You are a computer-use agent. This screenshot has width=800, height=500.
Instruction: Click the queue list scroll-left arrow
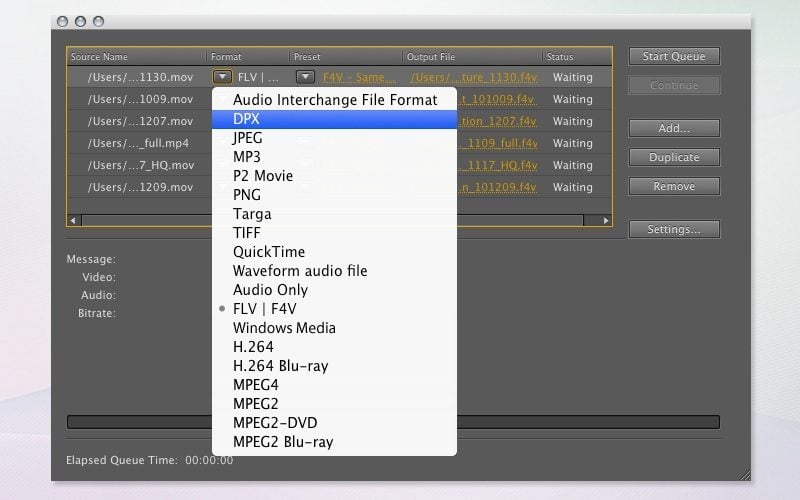(x=74, y=220)
